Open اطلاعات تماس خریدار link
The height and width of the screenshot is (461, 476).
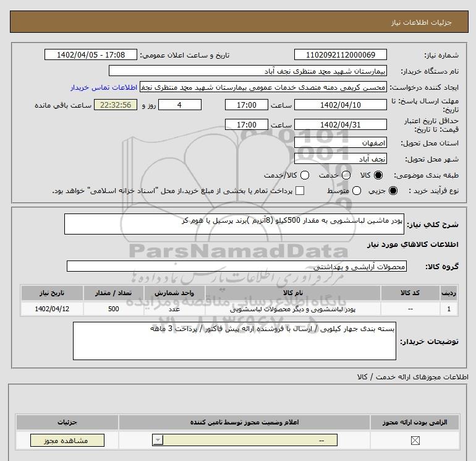(104, 87)
